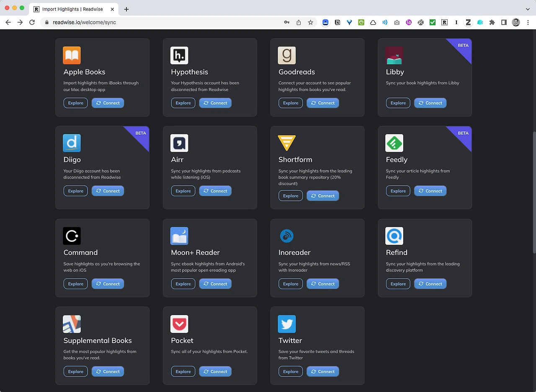Go forward with the browser forward arrow

[20, 22]
